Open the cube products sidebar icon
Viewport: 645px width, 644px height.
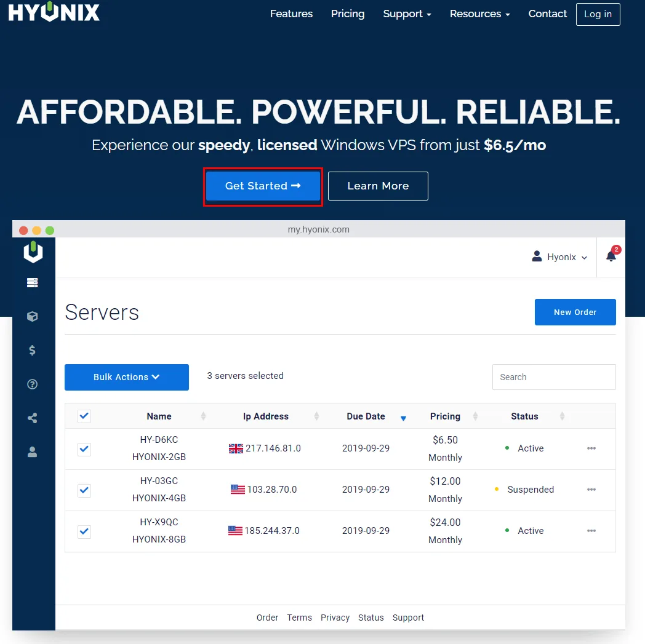pyautogui.click(x=33, y=316)
